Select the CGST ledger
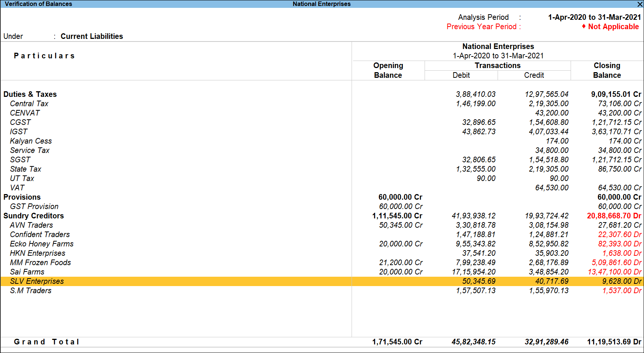This screenshot has height=353, width=644. pos(20,122)
